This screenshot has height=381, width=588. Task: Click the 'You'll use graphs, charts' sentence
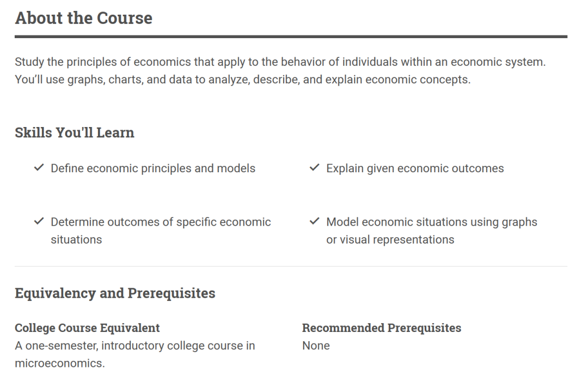pos(243,80)
